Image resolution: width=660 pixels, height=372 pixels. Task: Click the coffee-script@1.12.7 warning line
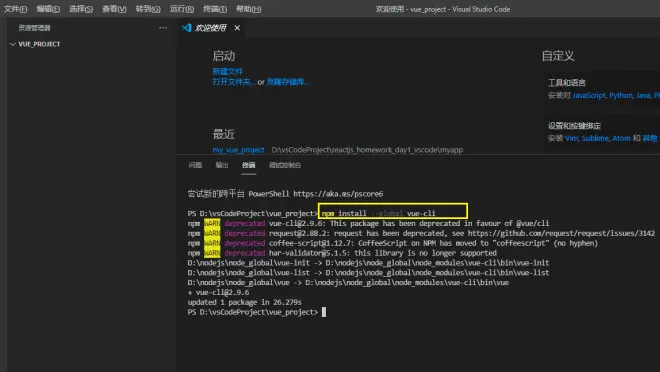[x=393, y=243]
